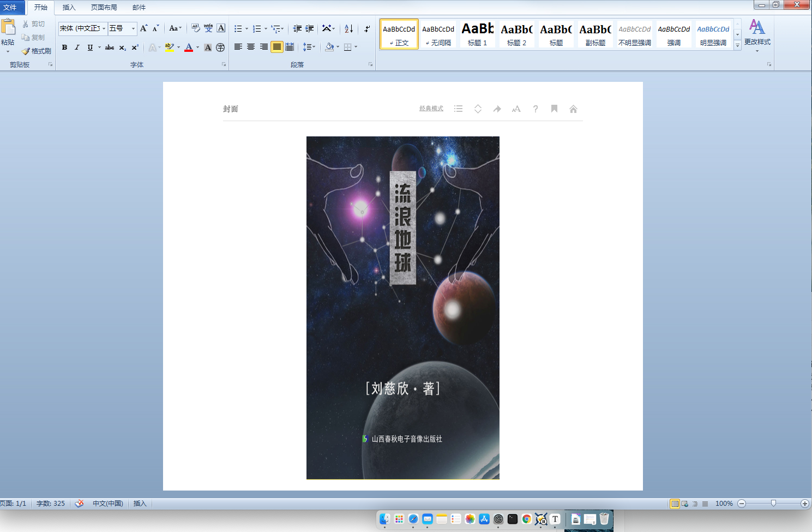Viewport: 812px width, 532px height.
Task: Click the Clear Formatting eraser icon
Action: click(196, 28)
